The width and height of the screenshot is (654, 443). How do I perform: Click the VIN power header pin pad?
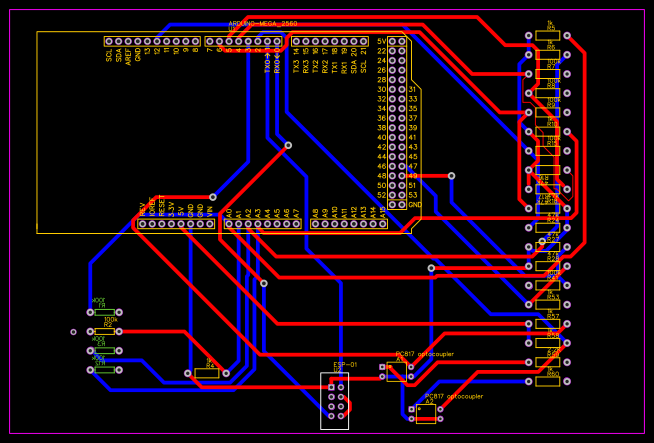click(x=210, y=224)
